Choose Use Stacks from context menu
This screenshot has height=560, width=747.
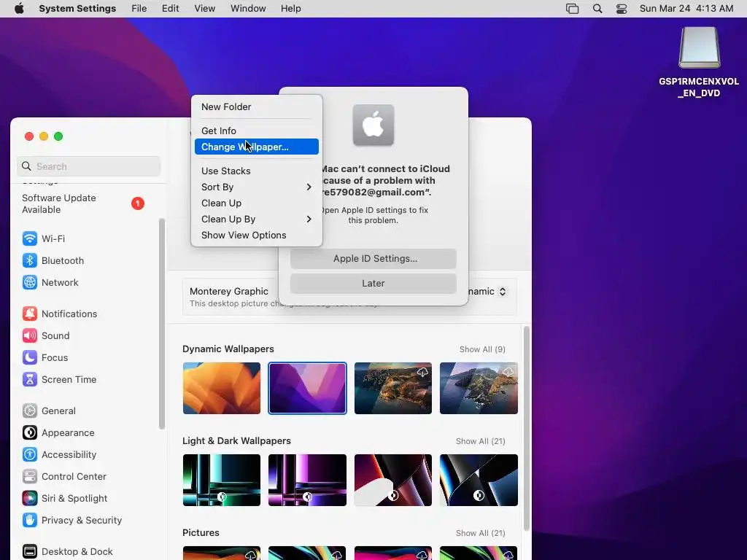[x=256, y=171]
